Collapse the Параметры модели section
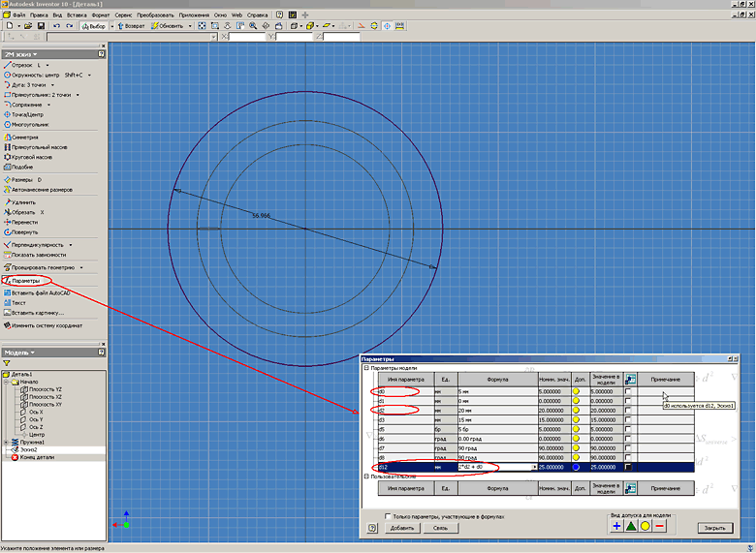 click(366, 368)
